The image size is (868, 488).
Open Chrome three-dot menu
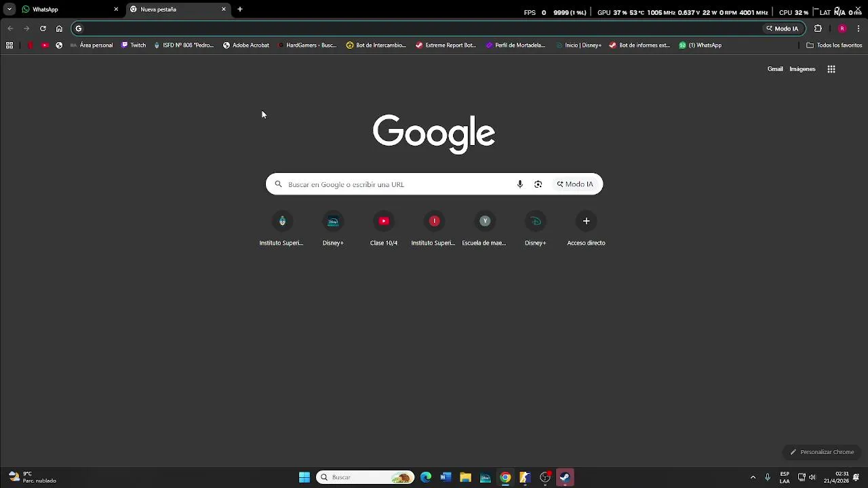tap(859, 28)
